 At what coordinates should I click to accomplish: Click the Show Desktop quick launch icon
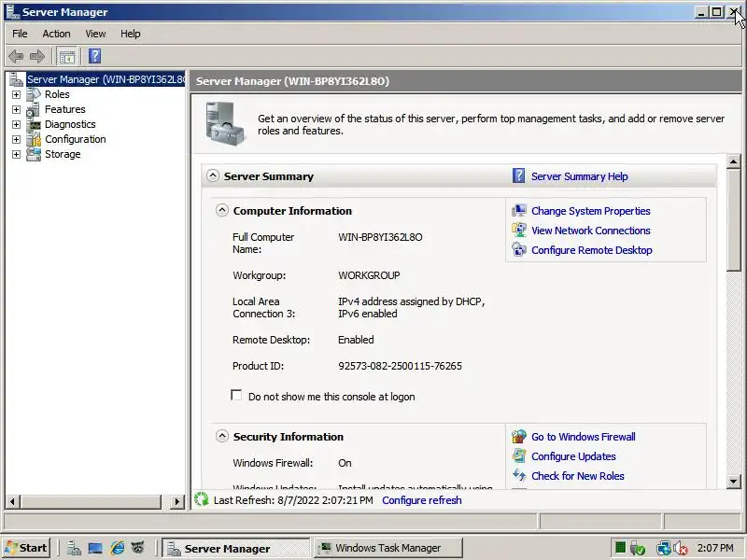(95, 548)
